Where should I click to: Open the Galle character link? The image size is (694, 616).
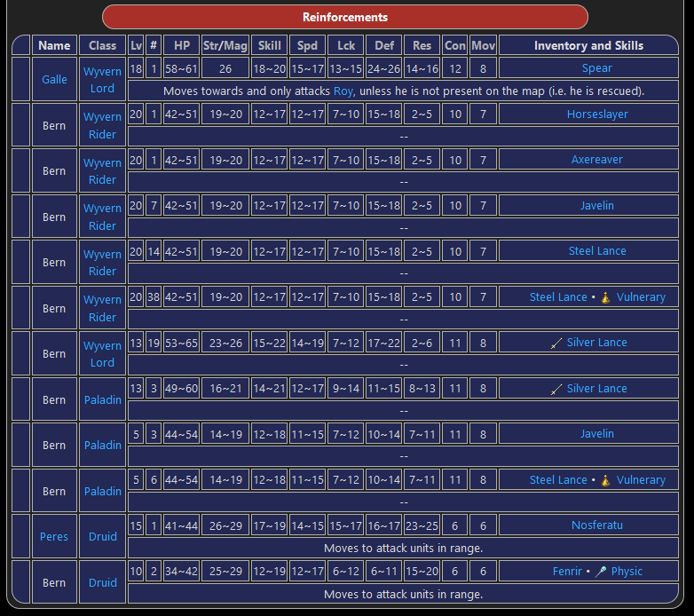(x=54, y=80)
